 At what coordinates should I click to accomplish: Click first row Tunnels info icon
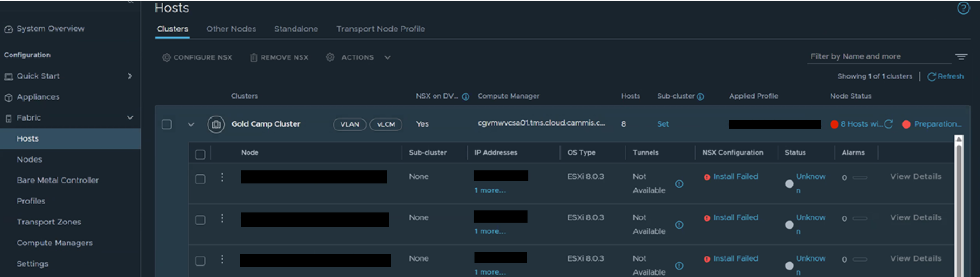(679, 184)
